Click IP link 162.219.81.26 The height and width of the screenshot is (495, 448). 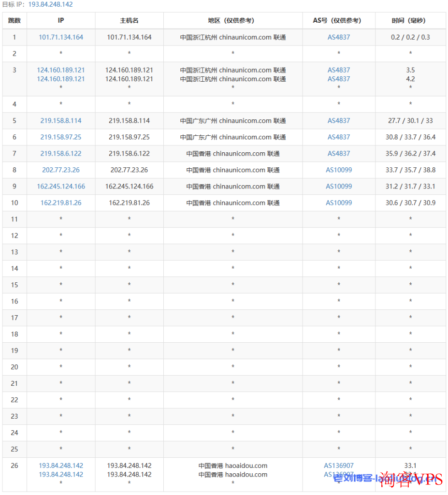[61, 203]
